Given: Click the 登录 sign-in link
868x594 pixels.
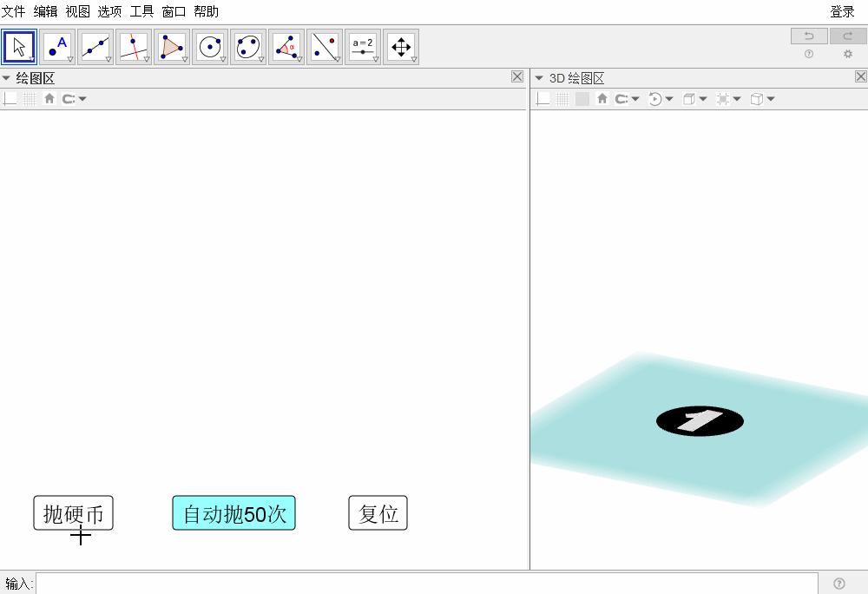Looking at the screenshot, I should (843, 11).
